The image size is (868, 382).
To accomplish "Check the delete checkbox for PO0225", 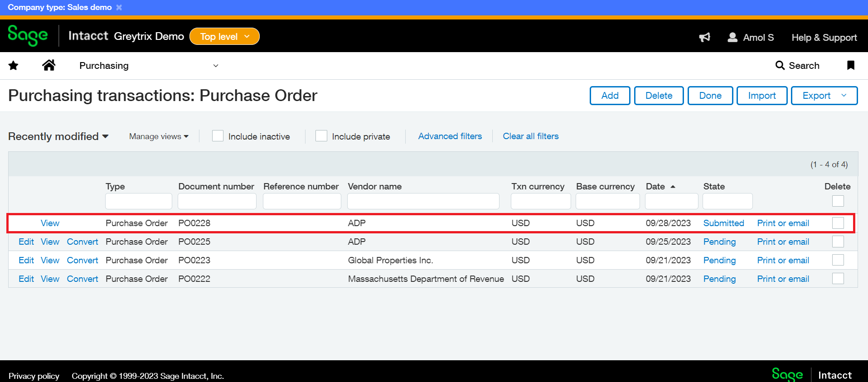I will tap(838, 242).
